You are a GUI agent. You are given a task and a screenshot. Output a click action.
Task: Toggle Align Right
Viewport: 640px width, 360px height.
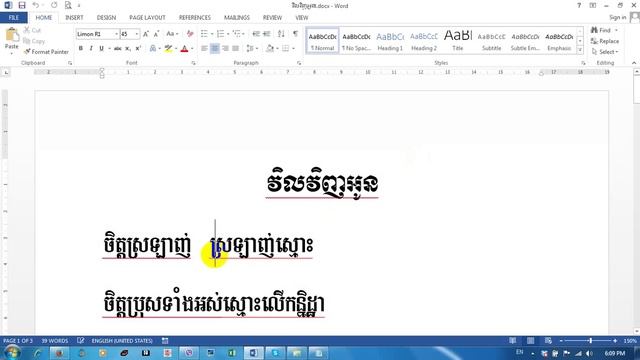coord(225,49)
